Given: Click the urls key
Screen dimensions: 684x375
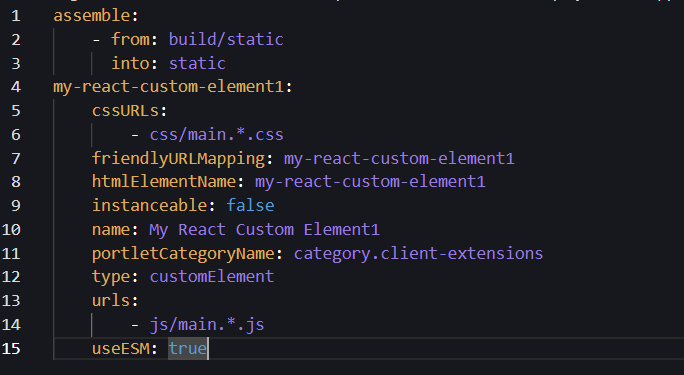Looking at the screenshot, I should point(111,300).
